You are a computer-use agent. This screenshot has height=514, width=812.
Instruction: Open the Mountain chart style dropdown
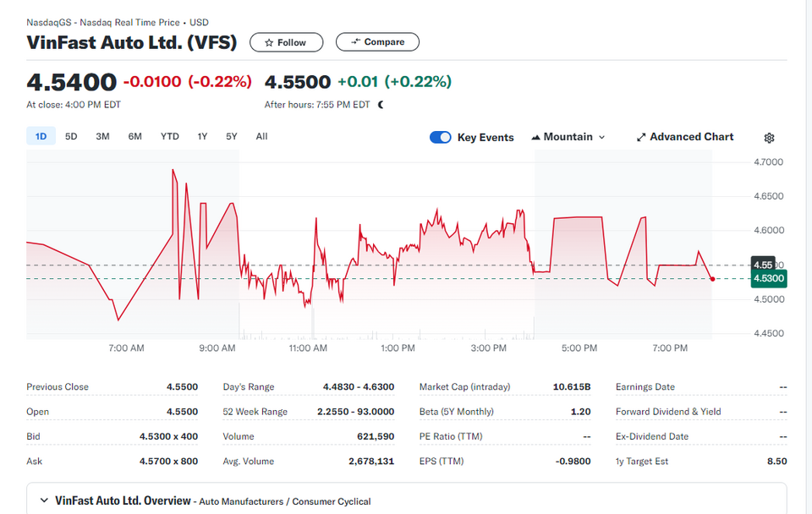click(568, 137)
